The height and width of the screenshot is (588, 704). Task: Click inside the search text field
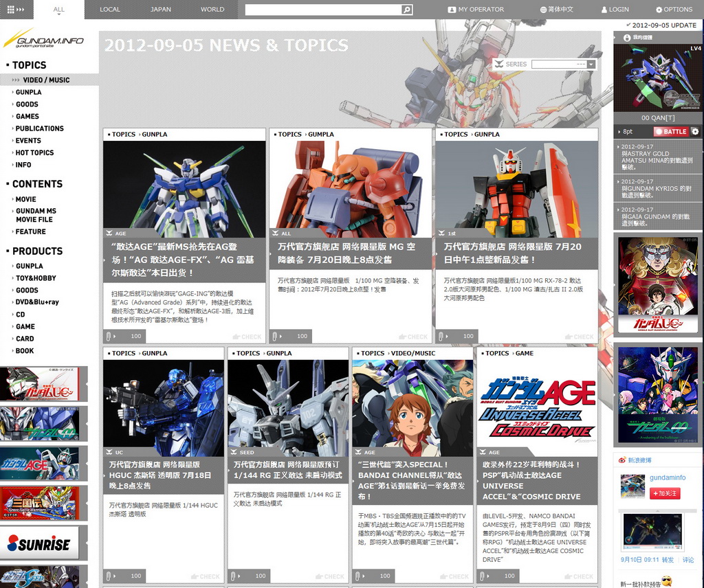(x=323, y=10)
